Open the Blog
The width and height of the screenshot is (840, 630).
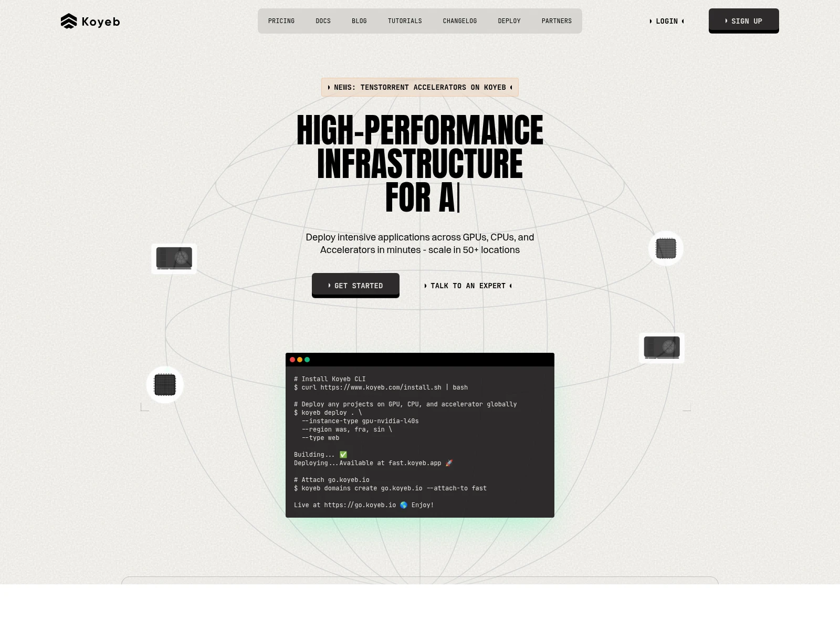pyautogui.click(x=359, y=21)
